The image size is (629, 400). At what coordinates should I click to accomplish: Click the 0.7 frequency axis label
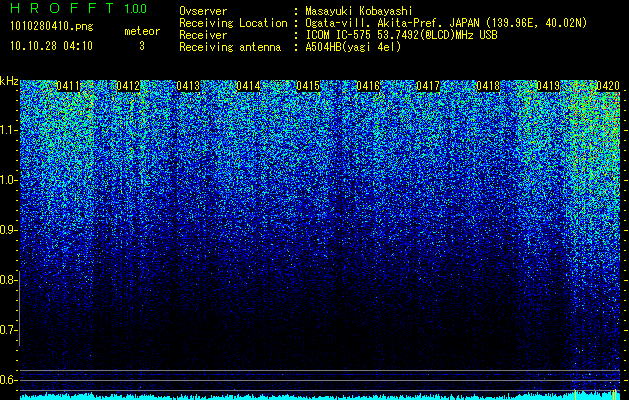tap(7, 330)
